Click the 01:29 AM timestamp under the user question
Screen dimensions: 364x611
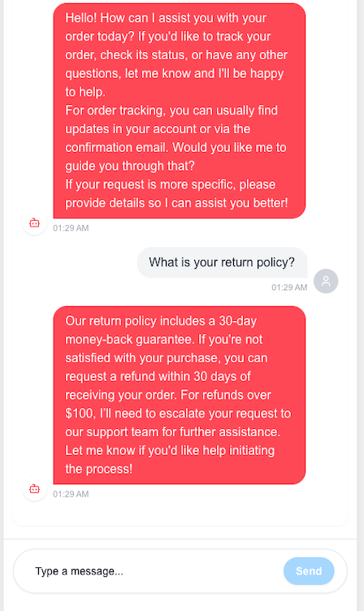click(x=289, y=288)
